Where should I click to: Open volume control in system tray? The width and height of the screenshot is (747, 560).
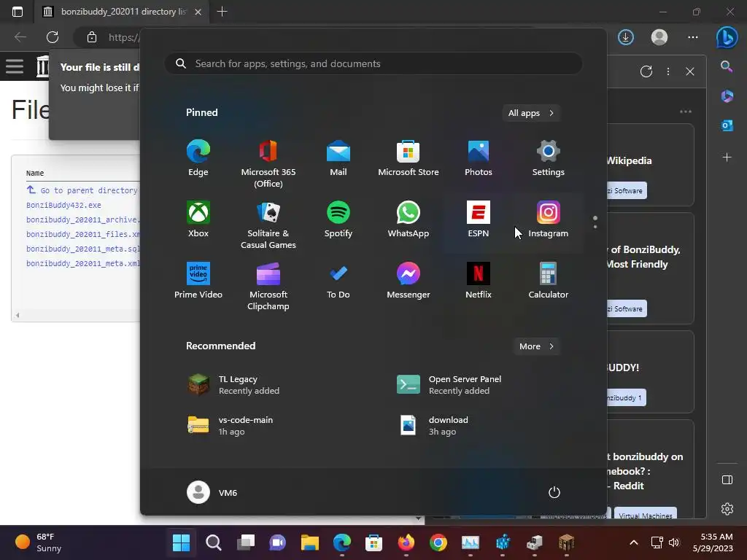674,542
